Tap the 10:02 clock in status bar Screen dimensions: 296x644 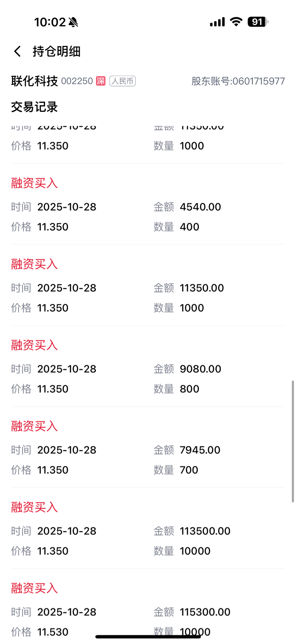[50, 22]
